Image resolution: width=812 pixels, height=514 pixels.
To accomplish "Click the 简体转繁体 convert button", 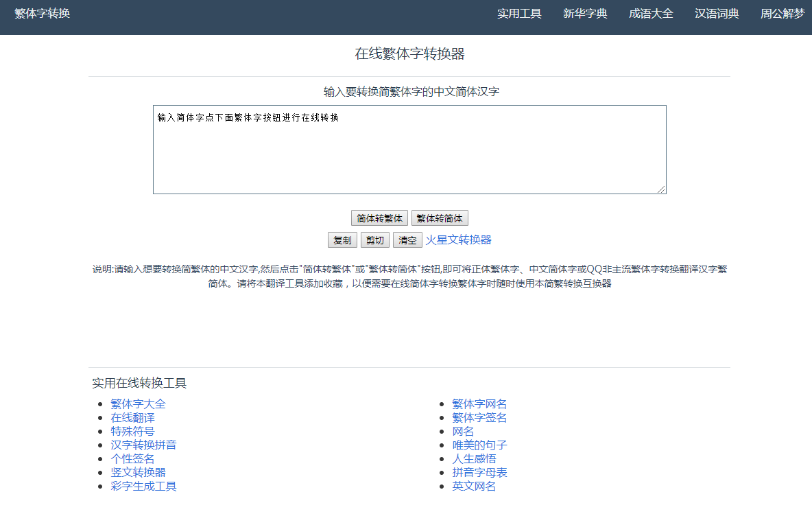I will click(379, 218).
